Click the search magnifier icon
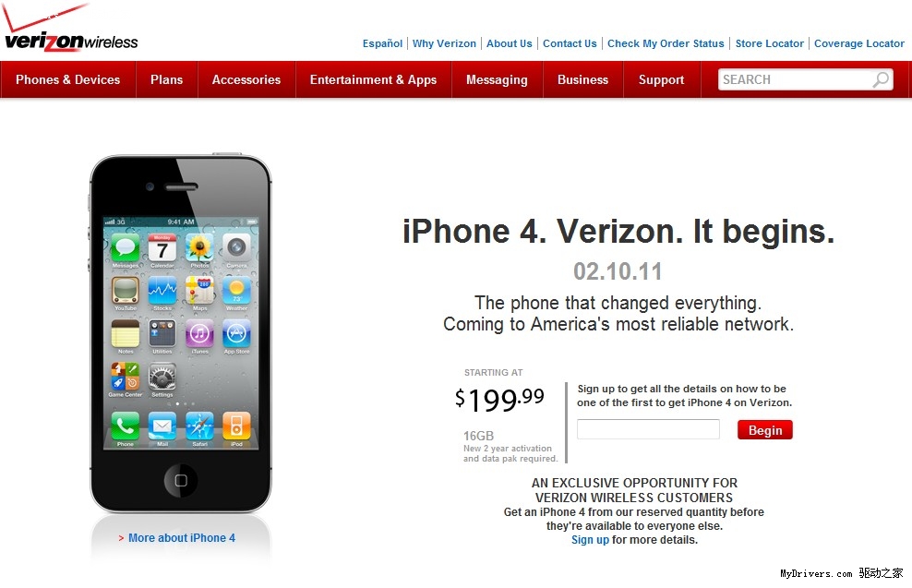The width and height of the screenshot is (912, 588). tap(881, 79)
